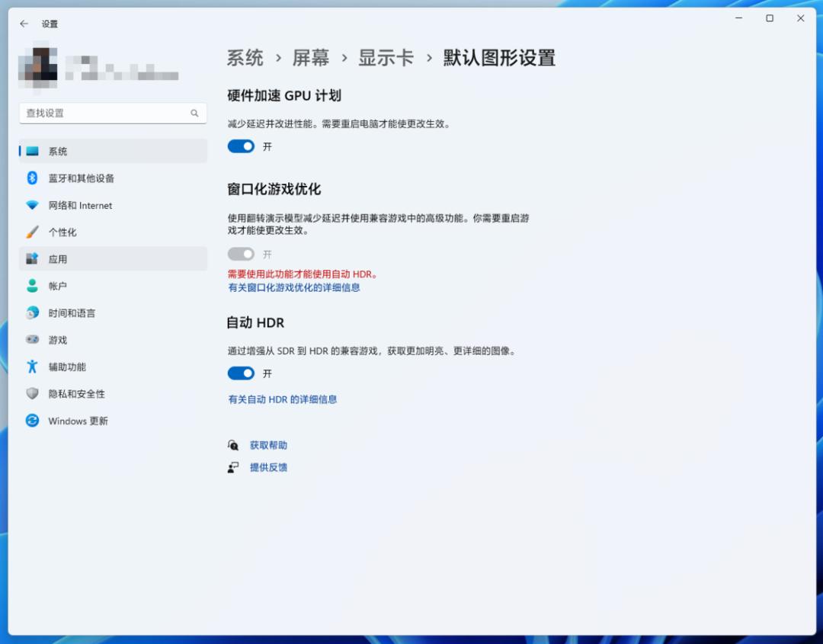Click the gamepad icon beside 游戏

click(33, 340)
